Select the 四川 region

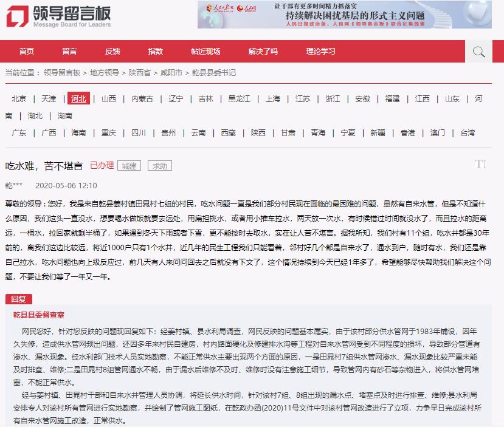tap(139, 132)
